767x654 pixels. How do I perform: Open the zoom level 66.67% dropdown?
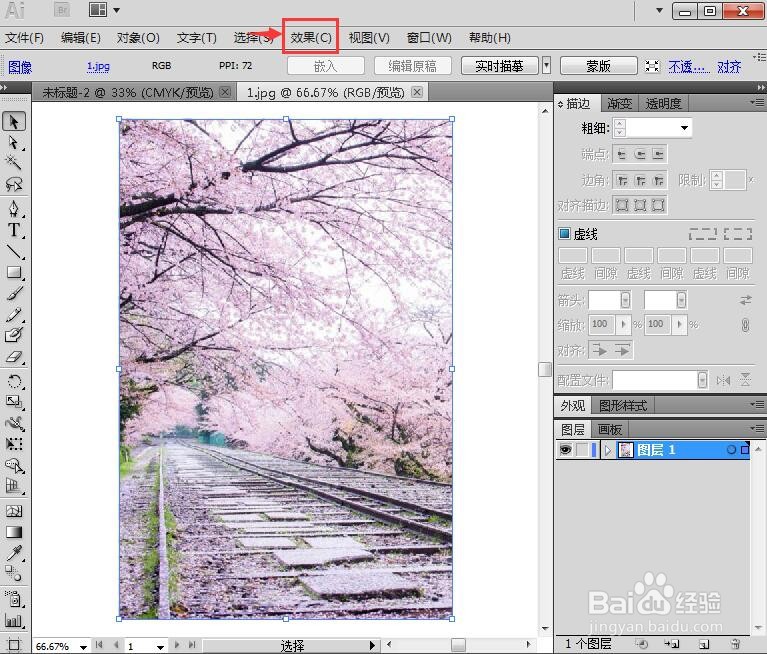point(84,647)
